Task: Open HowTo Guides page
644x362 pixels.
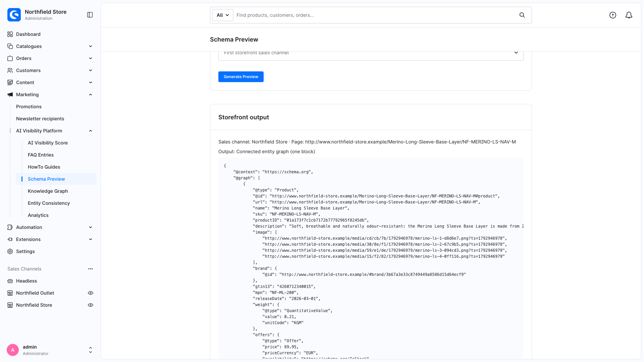Action: pyautogui.click(x=44, y=167)
